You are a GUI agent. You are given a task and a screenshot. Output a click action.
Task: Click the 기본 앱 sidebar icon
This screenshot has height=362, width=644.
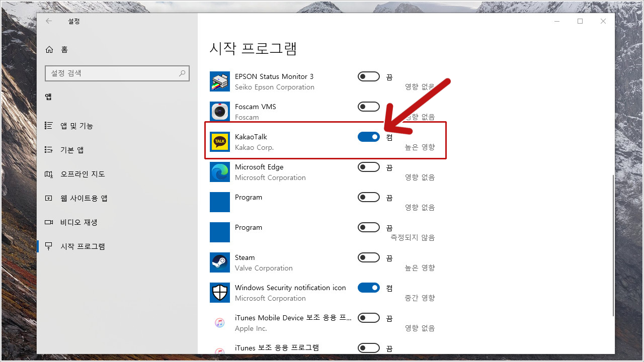click(x=49, y=150)
